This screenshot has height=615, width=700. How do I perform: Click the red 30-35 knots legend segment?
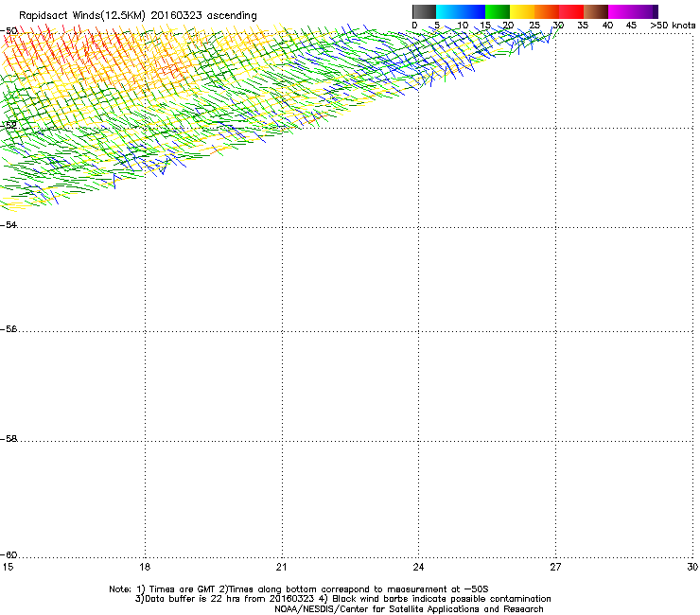571,11
